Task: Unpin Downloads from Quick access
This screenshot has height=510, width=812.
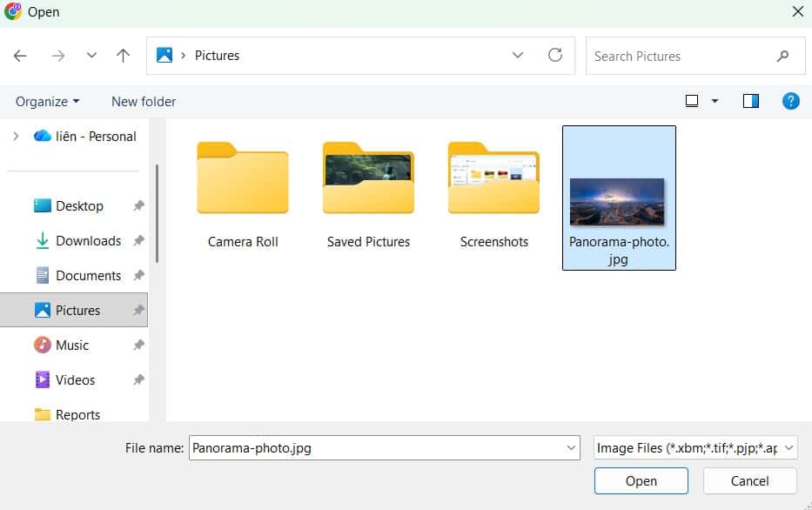Action: [x=138, y=240]
